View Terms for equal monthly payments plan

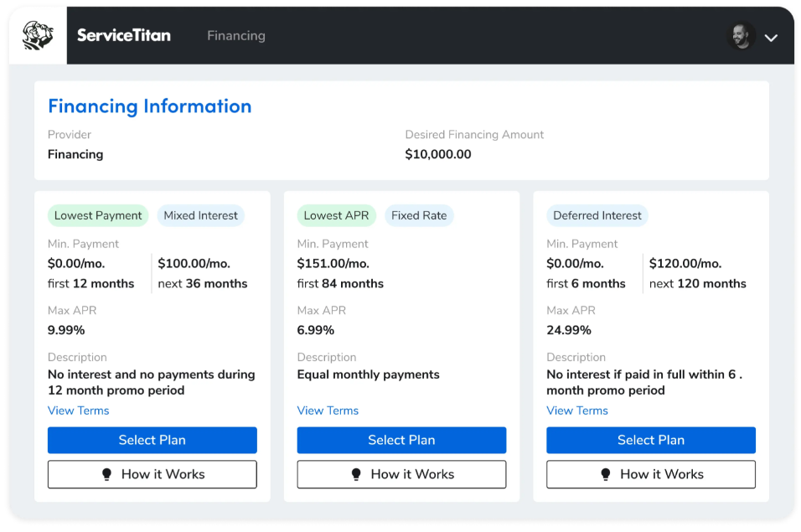[x=328, y=411]
